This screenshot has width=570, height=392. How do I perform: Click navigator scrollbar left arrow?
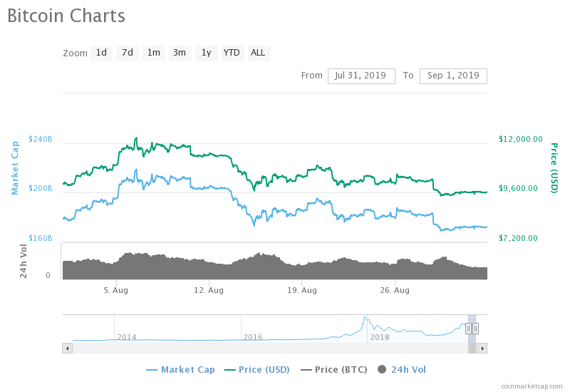click(68, 348)
